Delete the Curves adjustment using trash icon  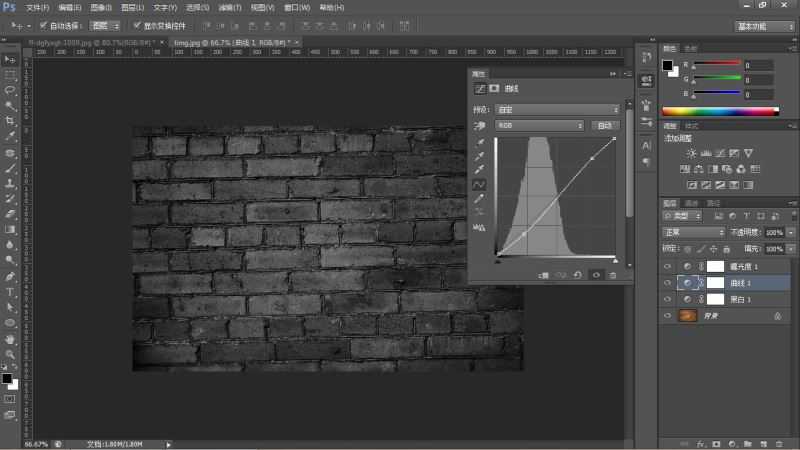coord(612,275)
